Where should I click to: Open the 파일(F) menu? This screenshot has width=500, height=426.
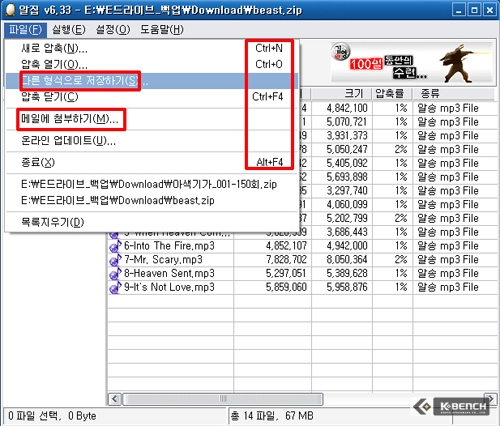26,30
